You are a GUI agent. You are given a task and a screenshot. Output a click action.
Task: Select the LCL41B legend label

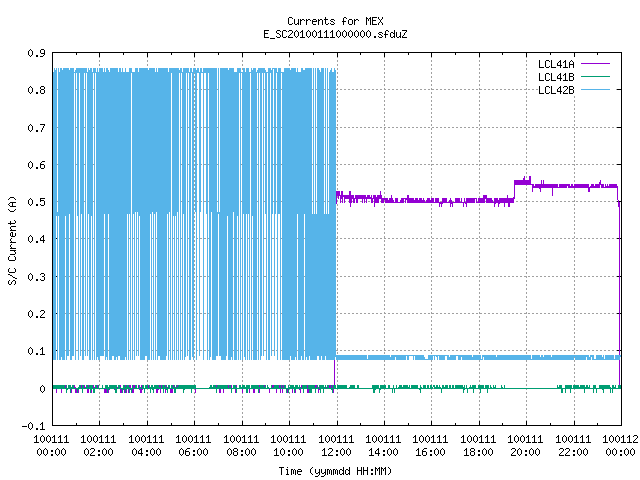556,77
